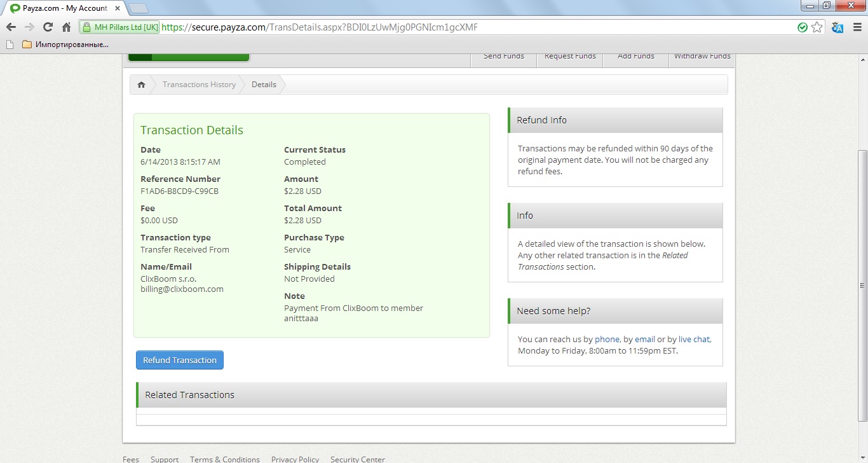The height and width of the screenshot is (463, 868).
Task: Open the Privacy Policy footer link
Action: click(x=295, y=459)
